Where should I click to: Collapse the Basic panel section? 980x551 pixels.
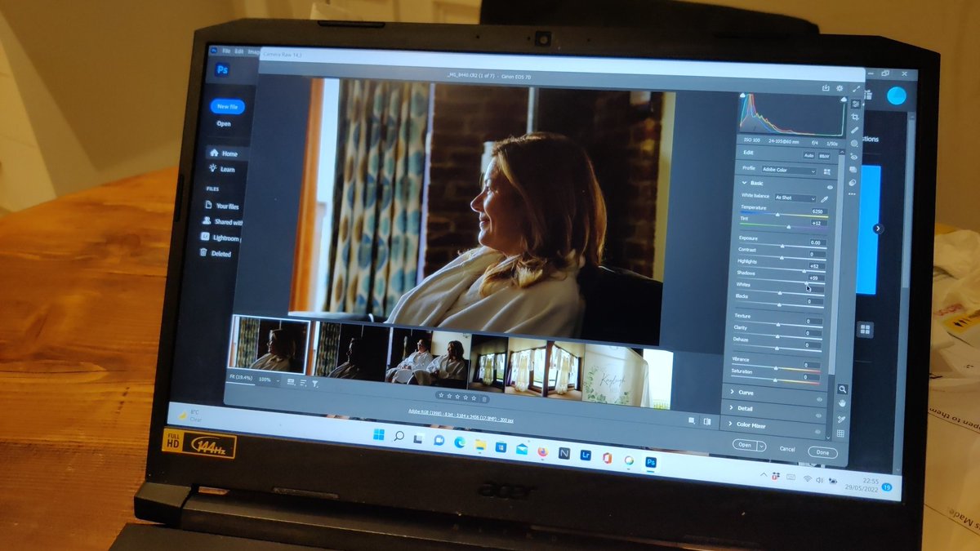tap(744, 183)
